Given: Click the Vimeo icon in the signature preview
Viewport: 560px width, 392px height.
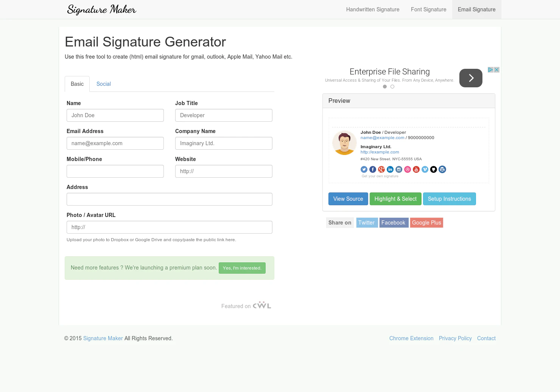Looking at the screenshot, I should coord(425,169).
